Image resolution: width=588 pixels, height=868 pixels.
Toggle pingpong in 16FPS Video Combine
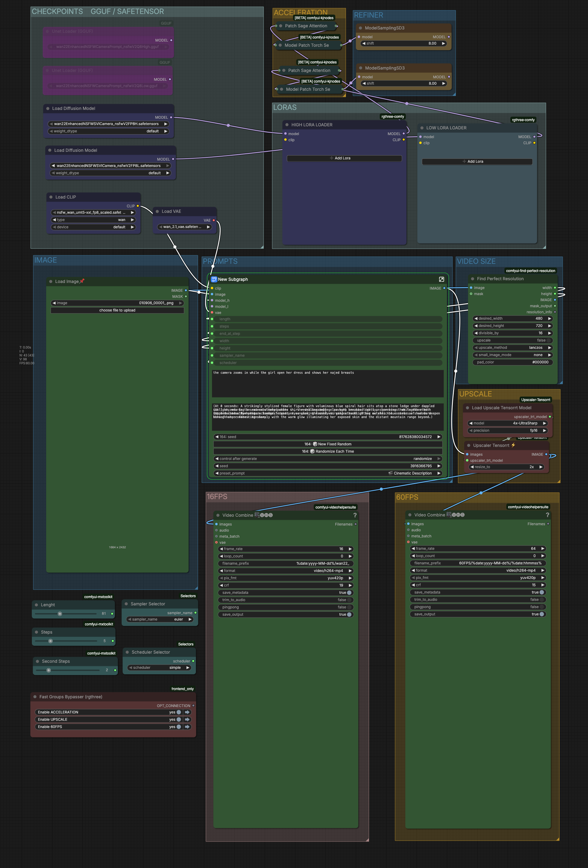349,607
